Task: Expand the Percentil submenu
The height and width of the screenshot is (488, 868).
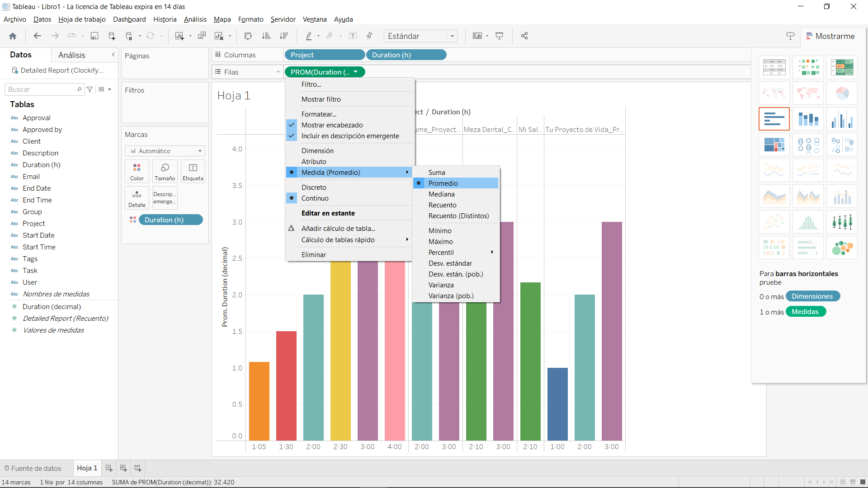Action: tap(441, 252)
